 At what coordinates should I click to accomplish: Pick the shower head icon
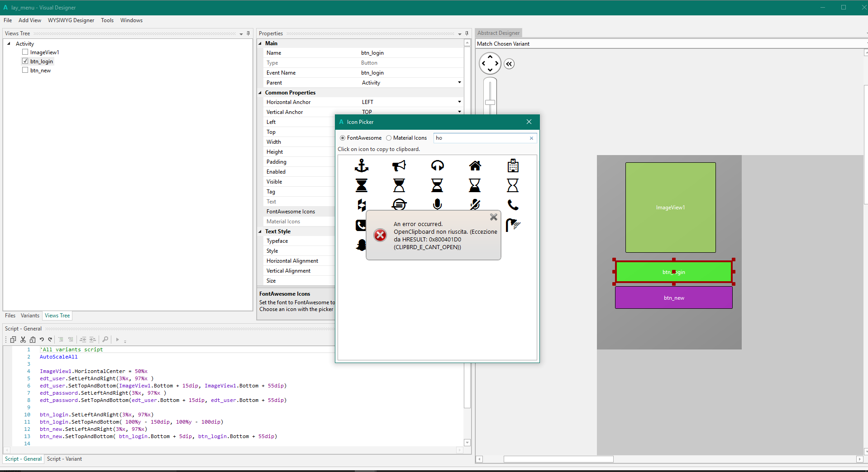click(x=513, y=225)
